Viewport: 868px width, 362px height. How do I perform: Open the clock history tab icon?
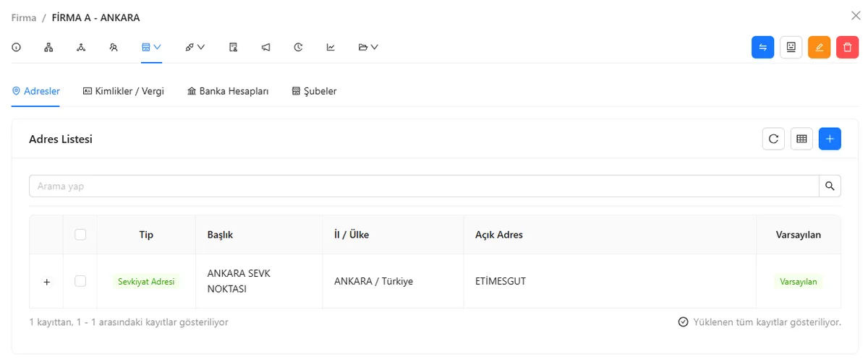click(298, 47)
